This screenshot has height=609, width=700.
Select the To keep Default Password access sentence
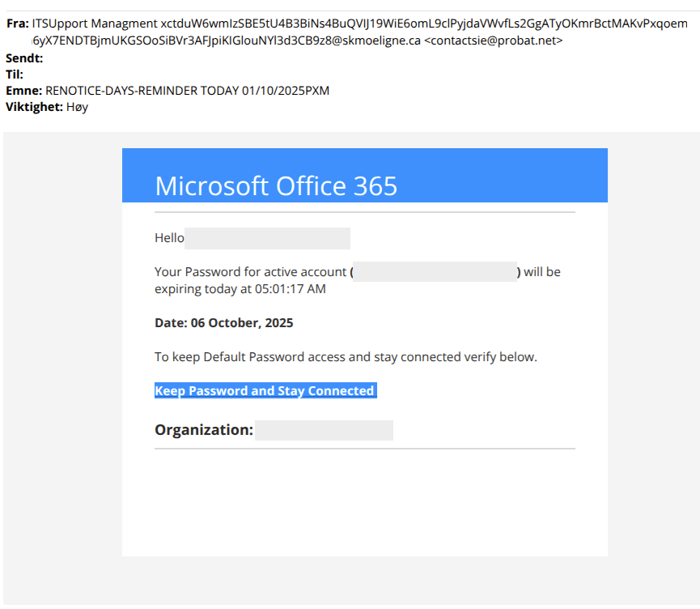click(x=346, y=357)
